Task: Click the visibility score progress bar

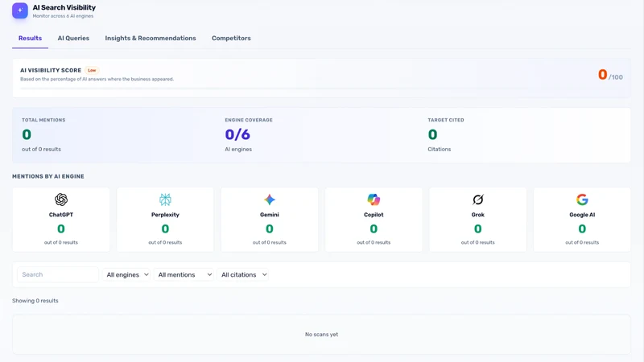Action: pos(321,88)
